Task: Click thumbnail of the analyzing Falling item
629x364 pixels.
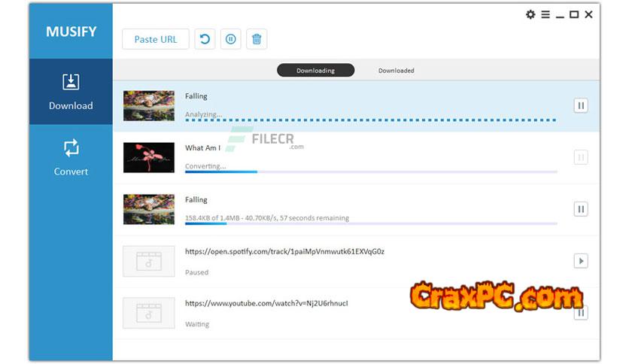Action: [x=149, y=106]
